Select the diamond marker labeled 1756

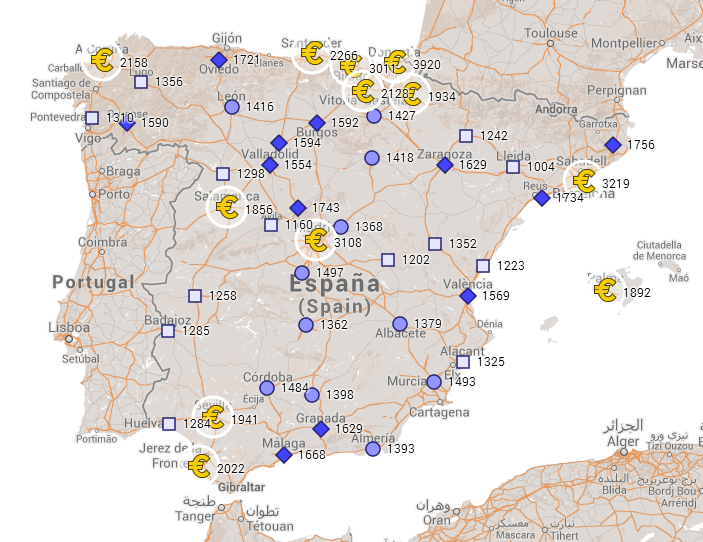click(x=613, y=145)
